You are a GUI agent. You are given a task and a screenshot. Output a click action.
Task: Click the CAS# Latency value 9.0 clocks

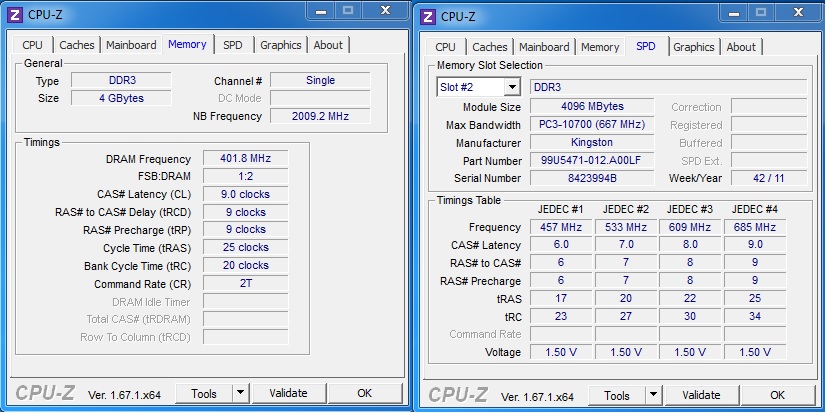pos(246,194)
